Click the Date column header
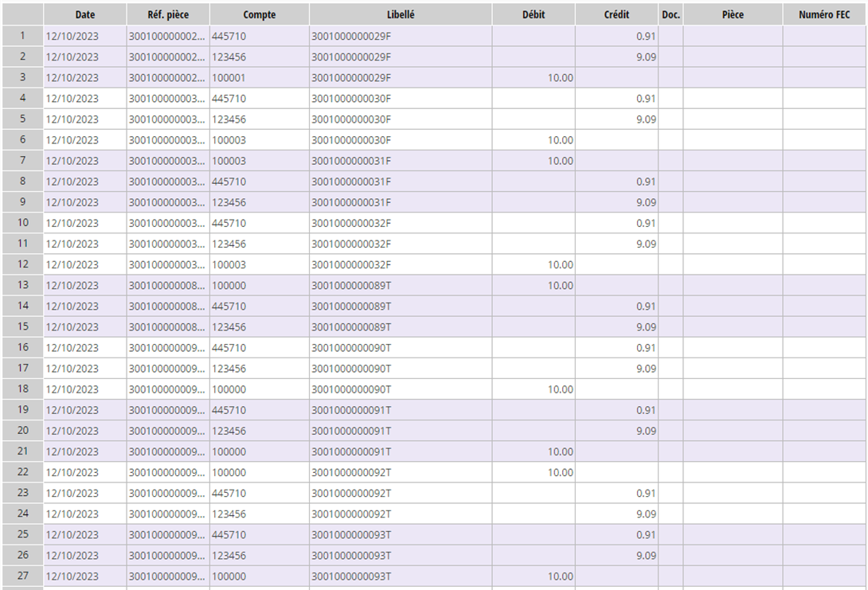 pos(84,14)
